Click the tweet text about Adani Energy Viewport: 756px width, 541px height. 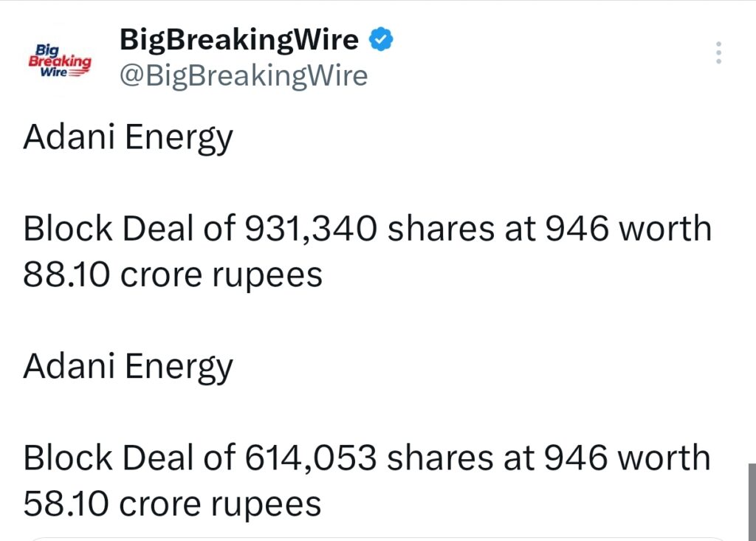tap(128, 136)
